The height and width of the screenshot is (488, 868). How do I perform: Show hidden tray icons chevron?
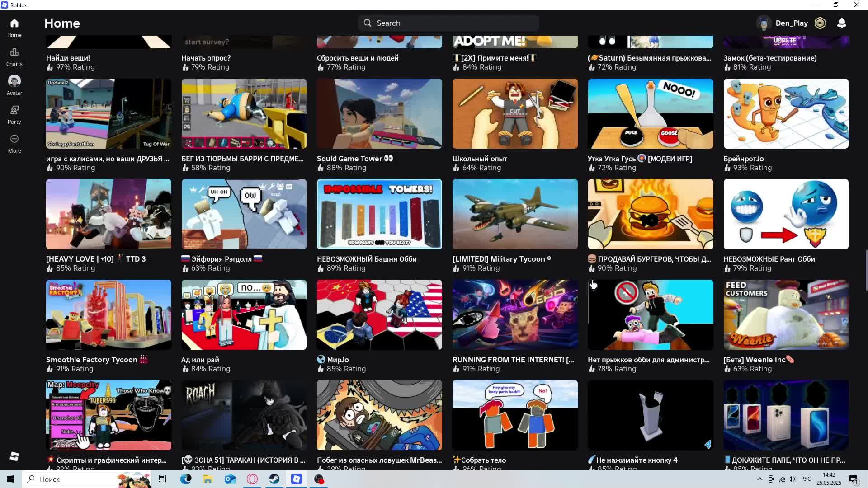[x=759, y=479]
